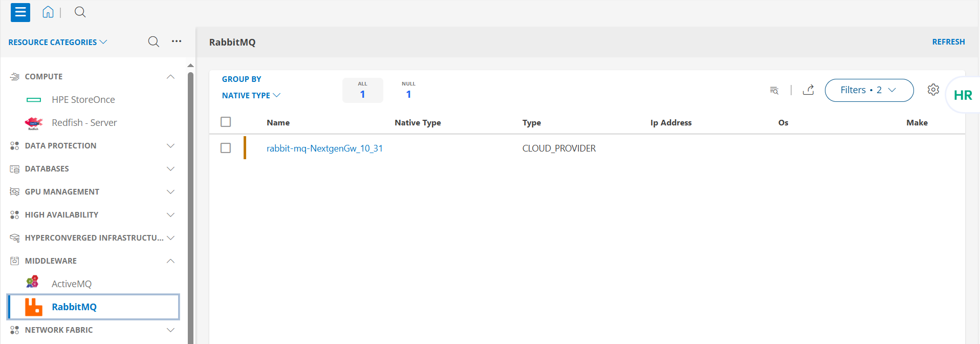The image size is (980, 344).
Task: Select RabbitMQ in sidebar
Action: [94, 307]
